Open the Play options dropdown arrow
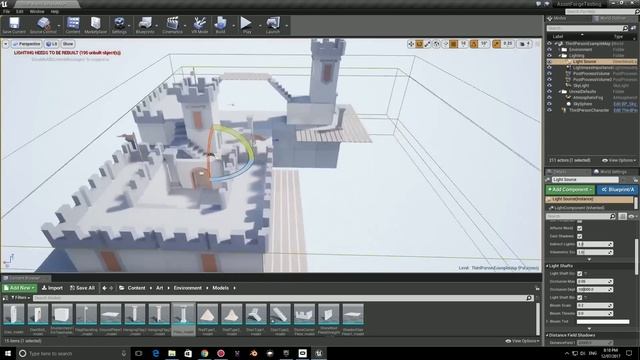This screenshot has height=360, width=640. coord(259,25)
